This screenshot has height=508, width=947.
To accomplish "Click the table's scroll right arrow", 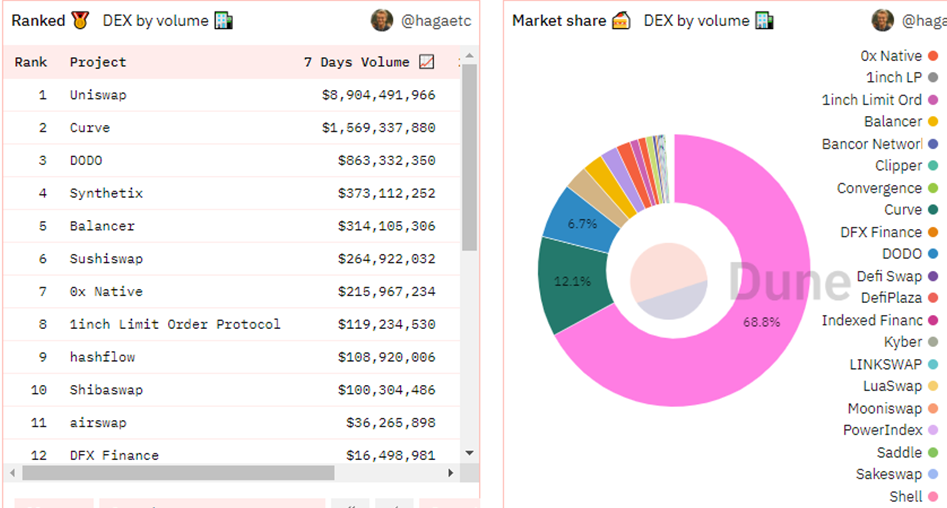I will [451, 473].
